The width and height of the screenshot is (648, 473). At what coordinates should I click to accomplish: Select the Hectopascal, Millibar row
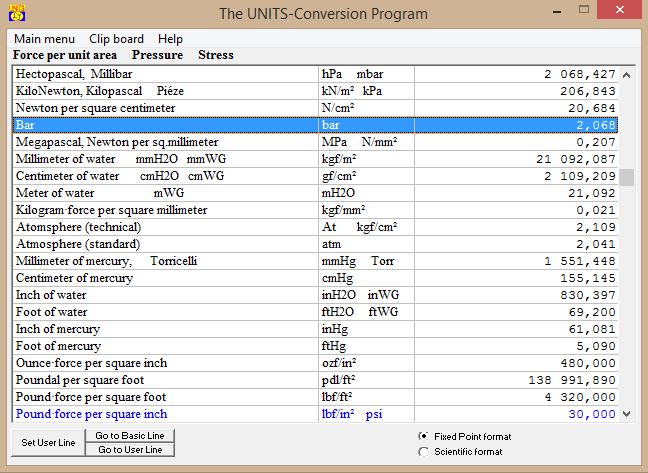(315, 74)
